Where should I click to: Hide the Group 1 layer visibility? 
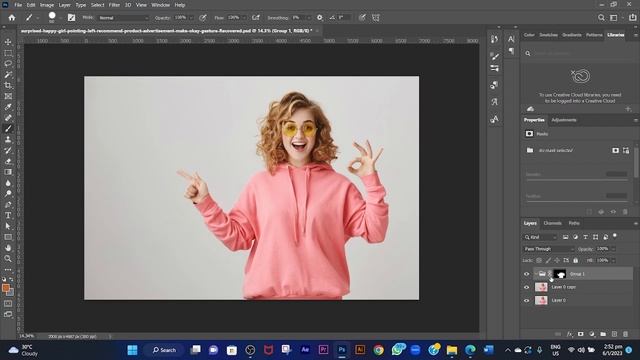(x=527, y=274)
